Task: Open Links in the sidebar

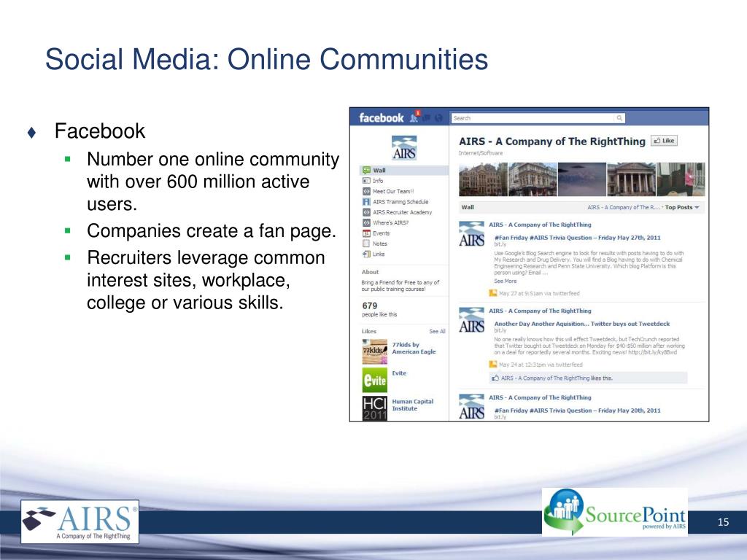Action: pyautogui.click(x=379, y=254)
